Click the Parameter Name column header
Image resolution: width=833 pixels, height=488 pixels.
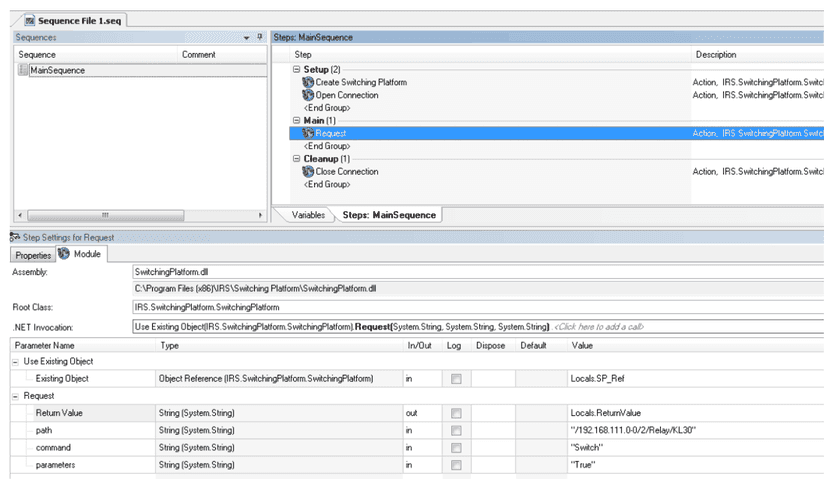[83, 346]
